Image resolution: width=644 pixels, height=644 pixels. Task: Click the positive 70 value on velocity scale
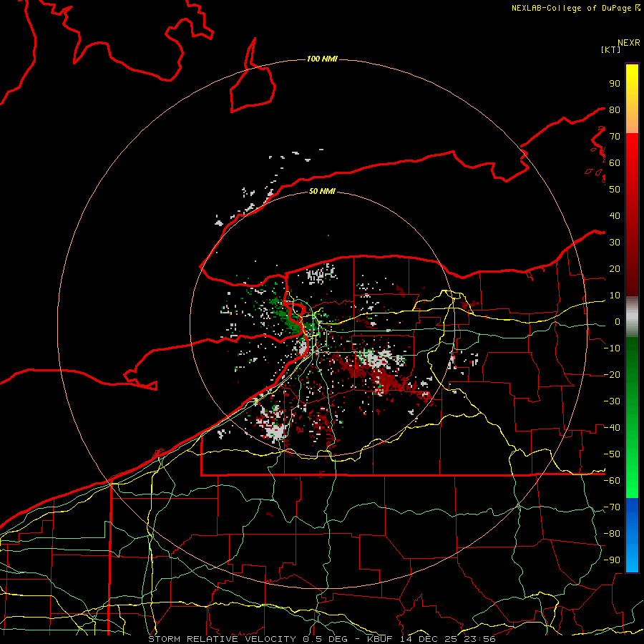[x=615, y=137]
